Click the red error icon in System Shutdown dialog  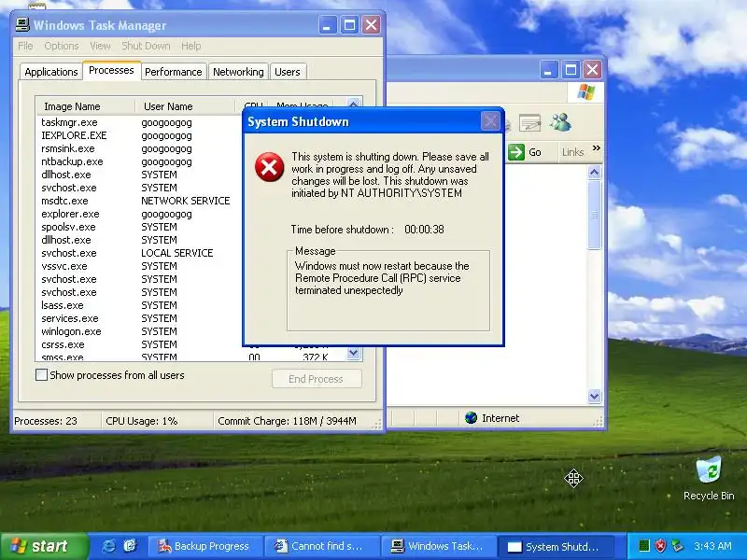click(269, 167)
